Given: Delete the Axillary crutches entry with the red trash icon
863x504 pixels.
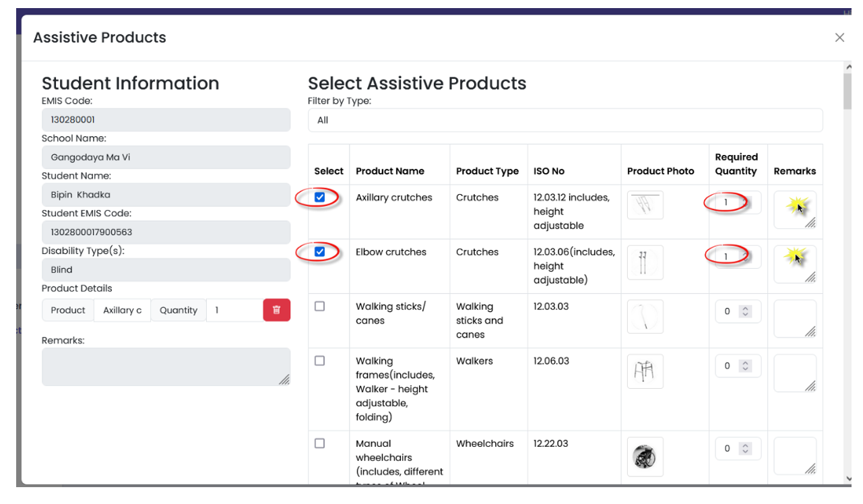Looking at the screenshot, I should (x=276, y=310).
